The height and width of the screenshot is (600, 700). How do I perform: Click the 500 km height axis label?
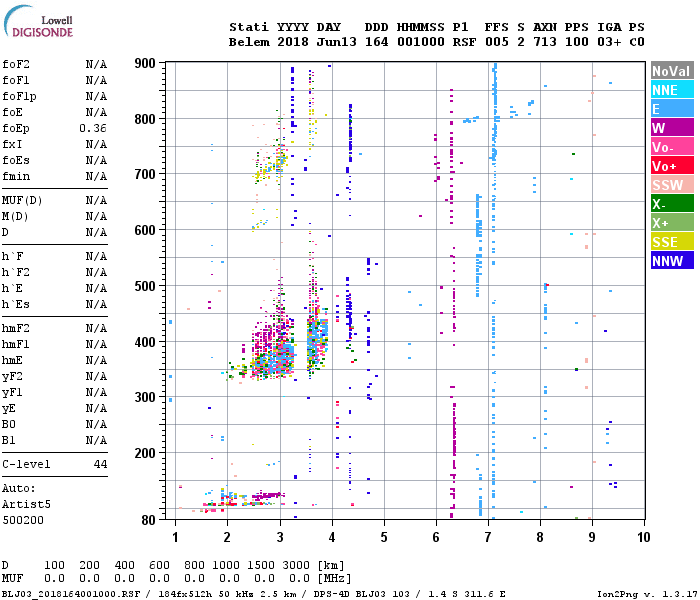(x=145, y=286)
